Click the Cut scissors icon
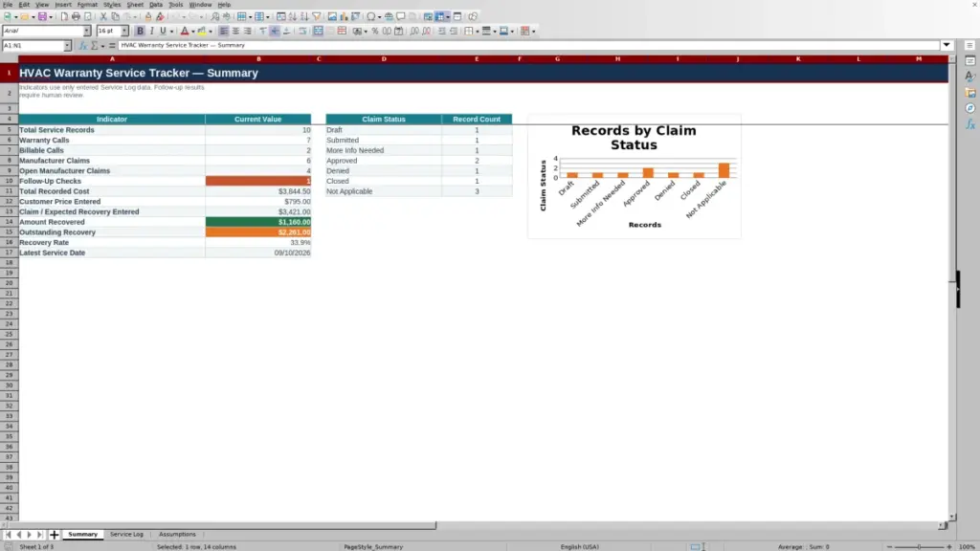 point(103,17)
